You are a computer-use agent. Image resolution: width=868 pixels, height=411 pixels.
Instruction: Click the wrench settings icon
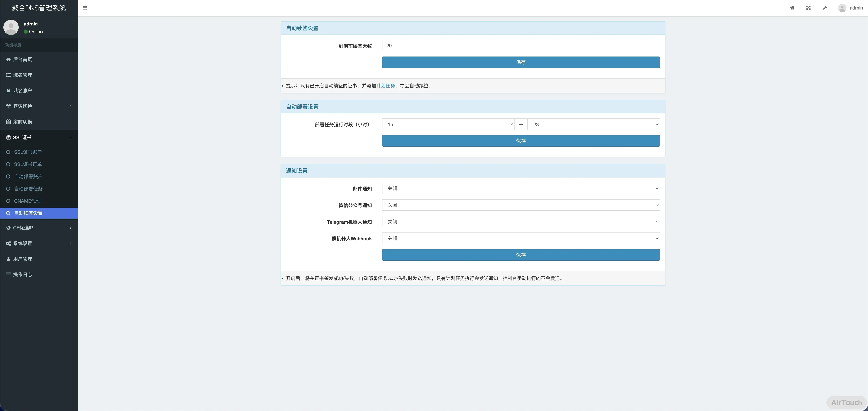coord(824,8)
